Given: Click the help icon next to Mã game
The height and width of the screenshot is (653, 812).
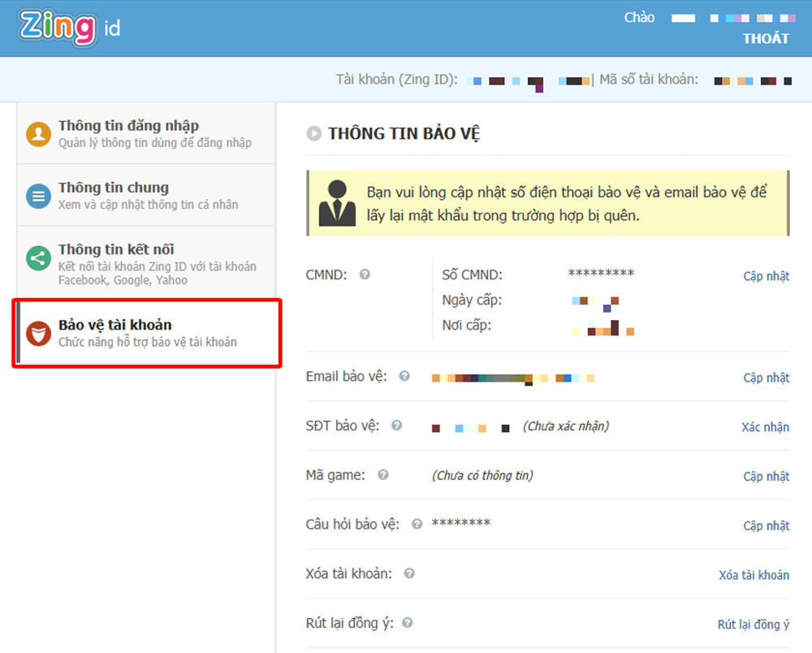Looking at the screenshot, I should click(383, 475).
